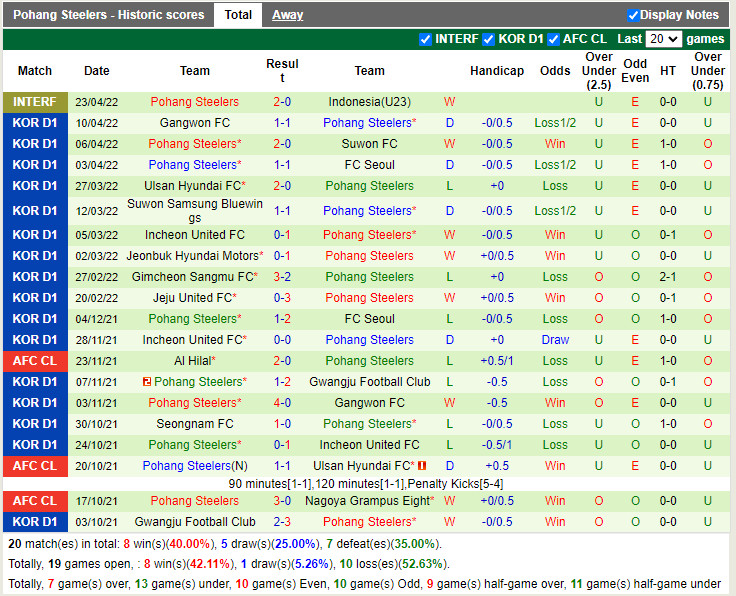Click the AFC CL label on 23/11/21
Image resolution: width=736 pixels, height=596 pixels.
tap(35, 361)
